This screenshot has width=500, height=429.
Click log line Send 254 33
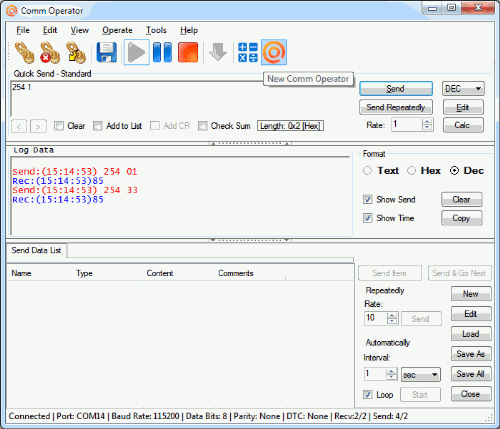[75, 190]
